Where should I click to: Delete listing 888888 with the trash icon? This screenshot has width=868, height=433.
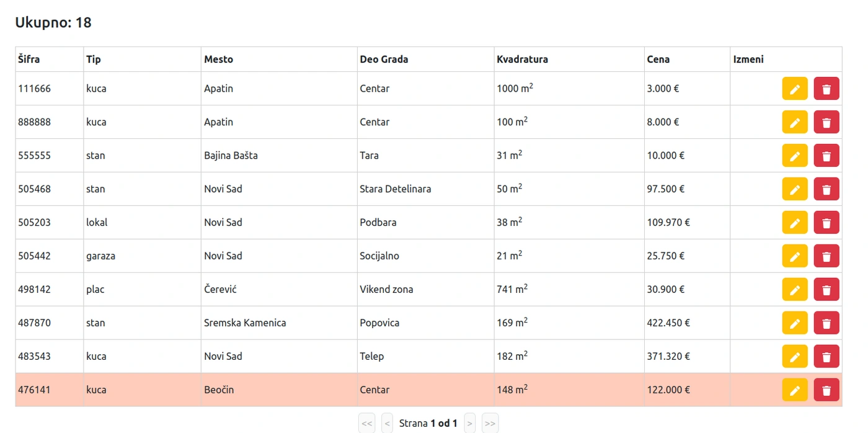(x=826, y=122)
